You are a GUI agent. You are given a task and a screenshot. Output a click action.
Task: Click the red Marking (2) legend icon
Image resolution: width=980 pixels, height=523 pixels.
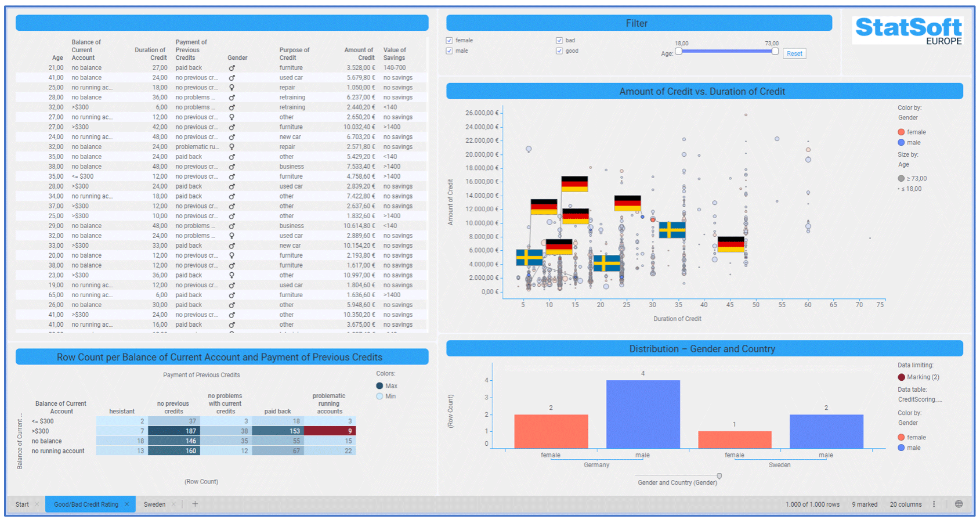902,377
